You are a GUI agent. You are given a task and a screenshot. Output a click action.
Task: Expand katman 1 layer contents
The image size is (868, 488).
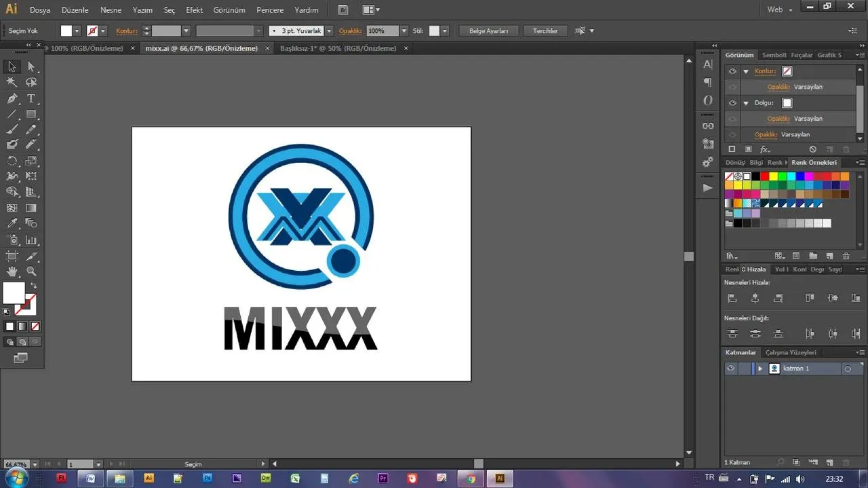coord(760,369)
